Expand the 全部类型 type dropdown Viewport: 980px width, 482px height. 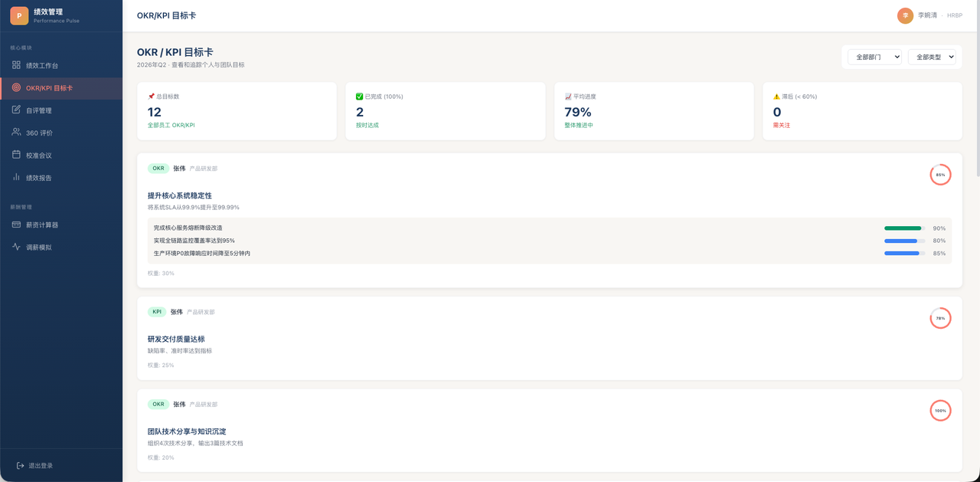point(932,57)
